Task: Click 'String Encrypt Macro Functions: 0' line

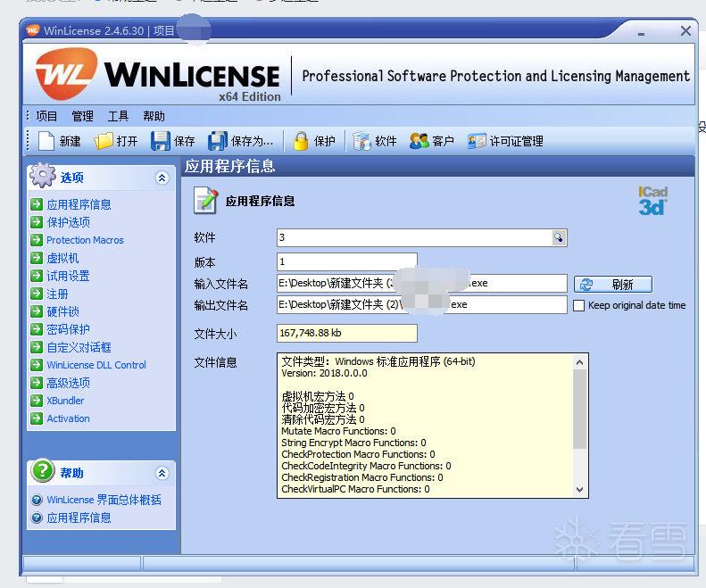Action: click(353, 443)
